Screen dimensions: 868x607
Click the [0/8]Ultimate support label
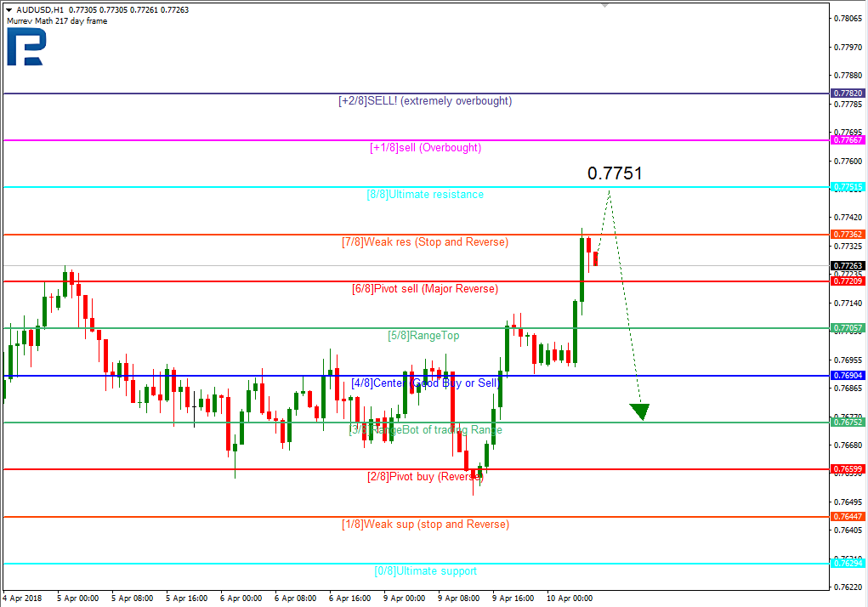click(x=425, y=571)
